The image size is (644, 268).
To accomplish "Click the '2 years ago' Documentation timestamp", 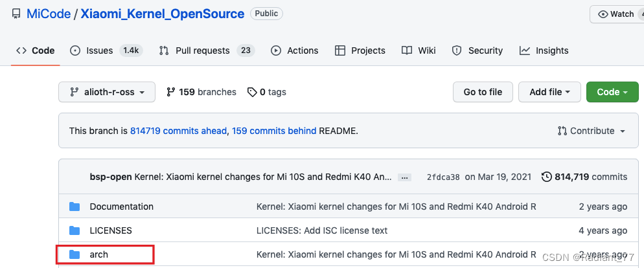I will (603, 207).
